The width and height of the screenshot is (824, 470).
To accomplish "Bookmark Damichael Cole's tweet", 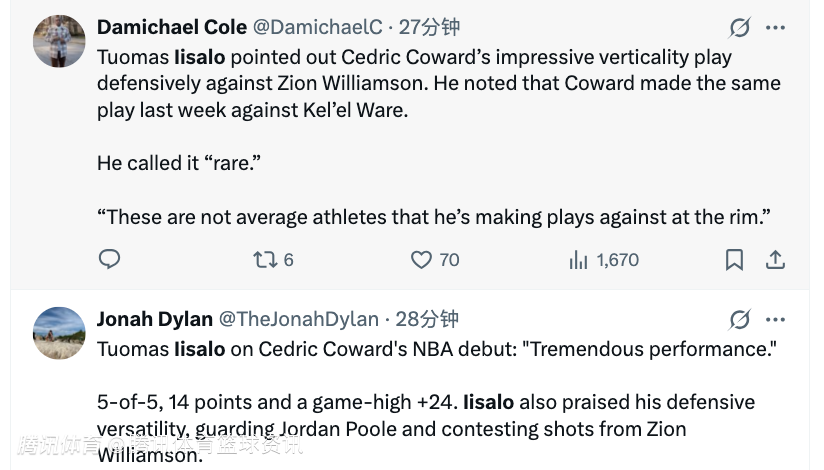I will click(x=734, y=260).
